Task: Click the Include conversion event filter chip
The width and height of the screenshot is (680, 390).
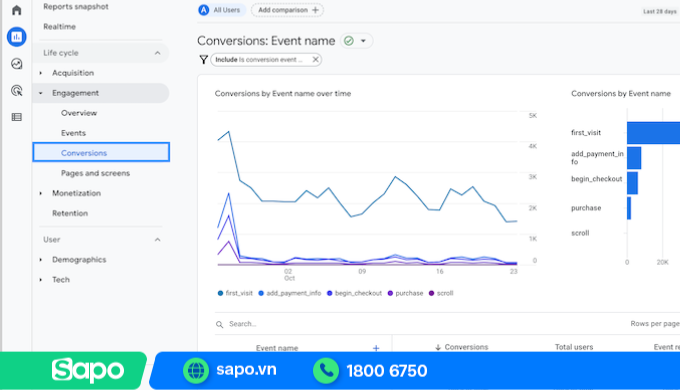Action: [266, 59]
